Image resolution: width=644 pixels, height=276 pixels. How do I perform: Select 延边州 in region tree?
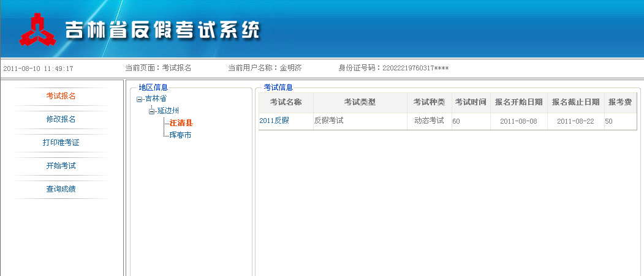click(x=168, y=111)
